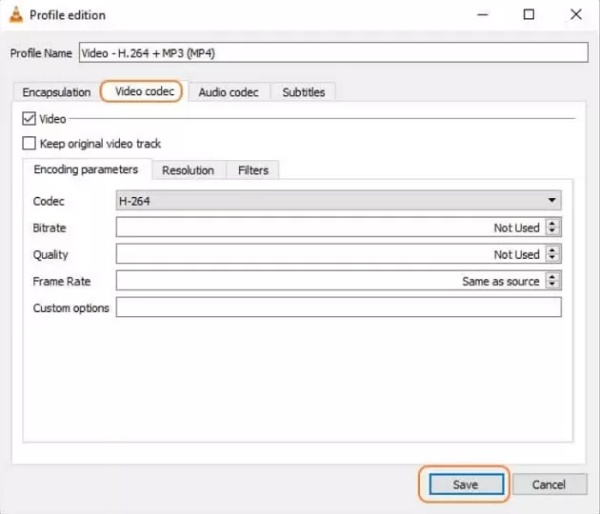This screenshot has width=600, height=514.
Task: Open the Codec dropdown showing H-264
Action: [338, 201]
